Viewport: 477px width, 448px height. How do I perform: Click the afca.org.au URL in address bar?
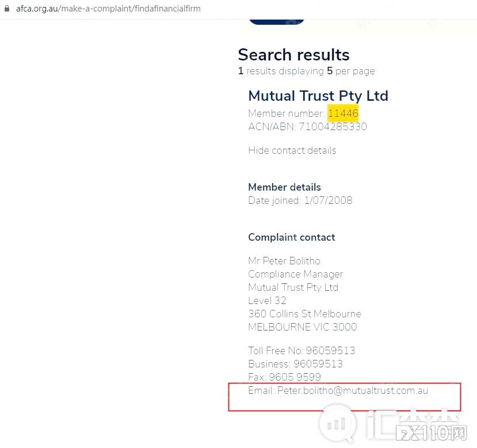pos(108,9)
